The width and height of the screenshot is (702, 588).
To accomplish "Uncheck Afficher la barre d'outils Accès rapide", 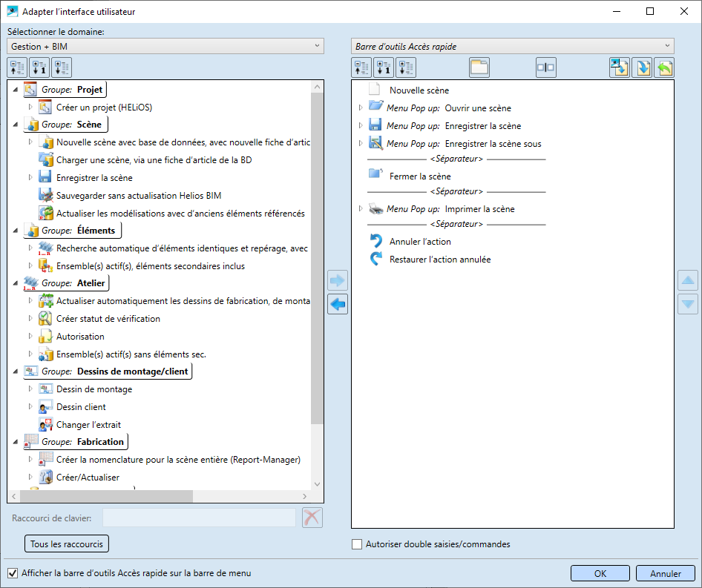I will pos(13,572).
